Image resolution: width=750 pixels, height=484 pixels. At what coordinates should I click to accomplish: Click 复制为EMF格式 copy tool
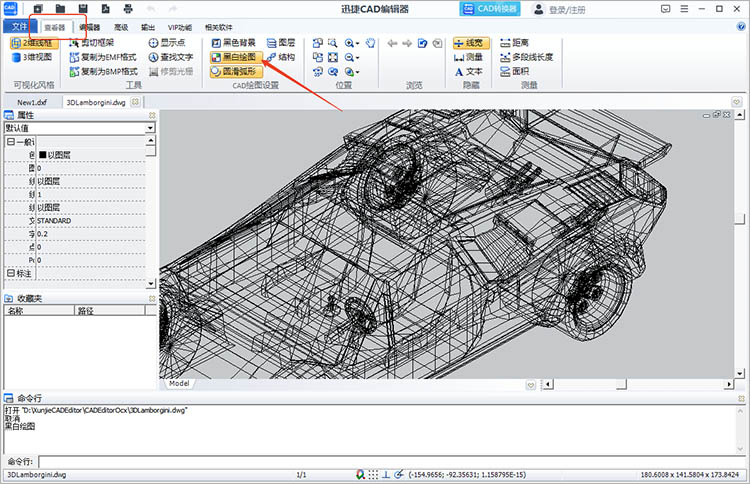103,57
